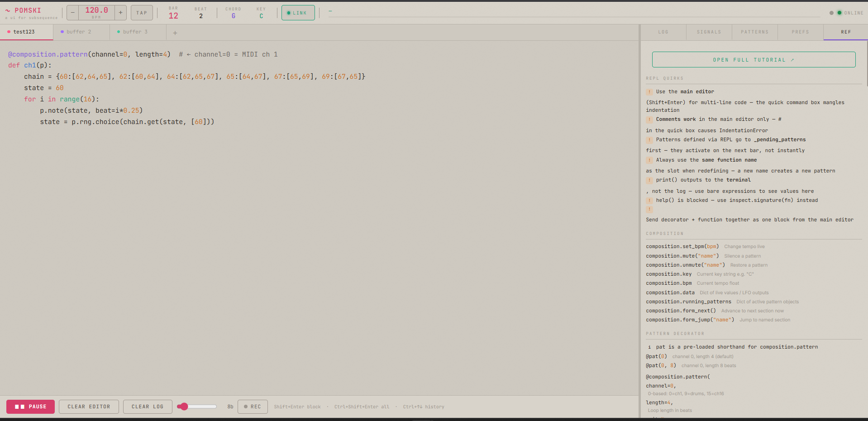The image size is (868, 421).
Task: Click the + icon to add new buffer
Action: point(175,32)
